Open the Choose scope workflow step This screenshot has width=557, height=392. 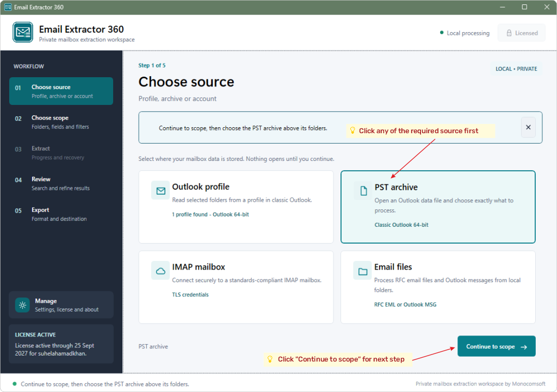coord(61,122)
